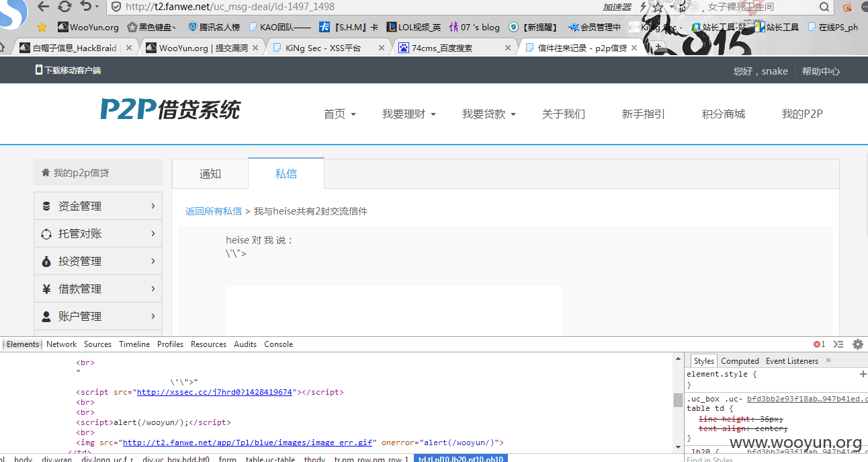
Task: Toggle the DevTools console drawer icon
Action: (838, 344)
